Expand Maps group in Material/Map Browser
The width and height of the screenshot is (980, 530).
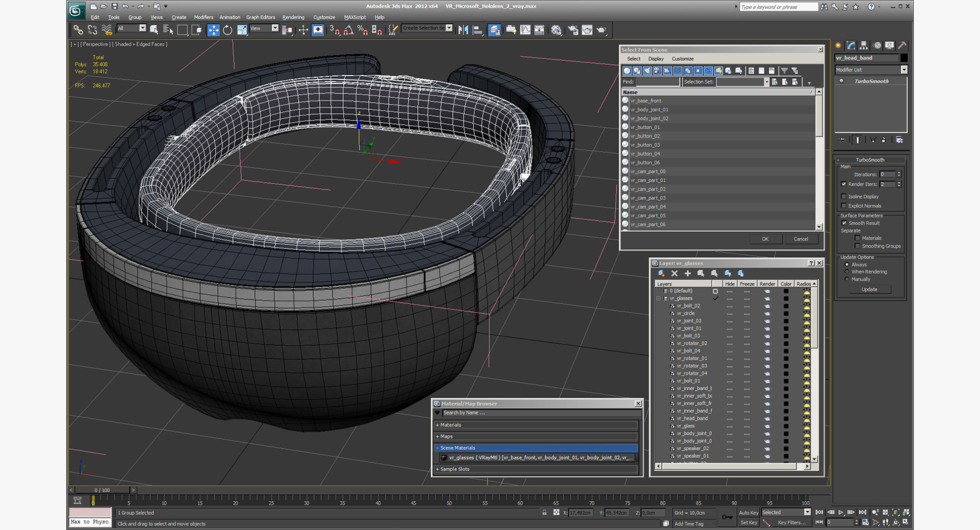tap(536, 437)
